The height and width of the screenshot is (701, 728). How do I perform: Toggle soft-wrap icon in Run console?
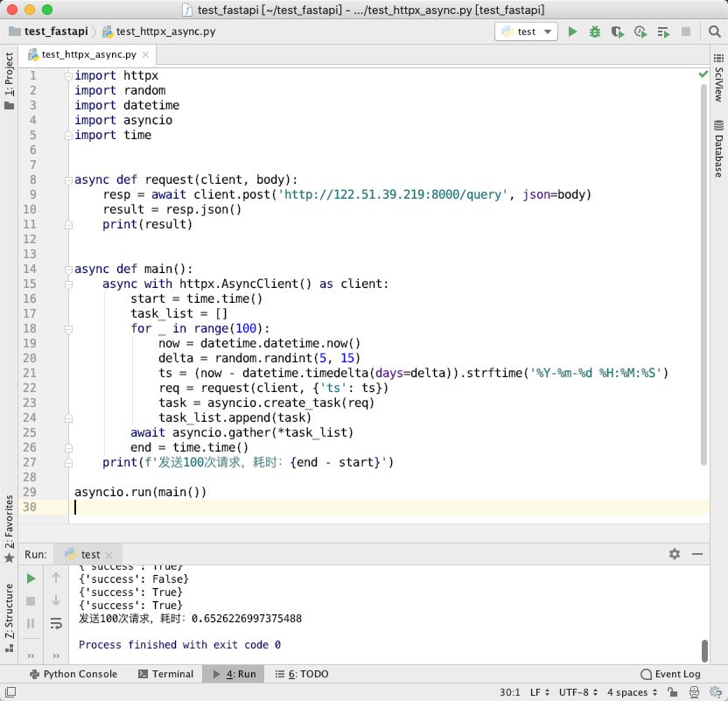(x=56, y=623)
